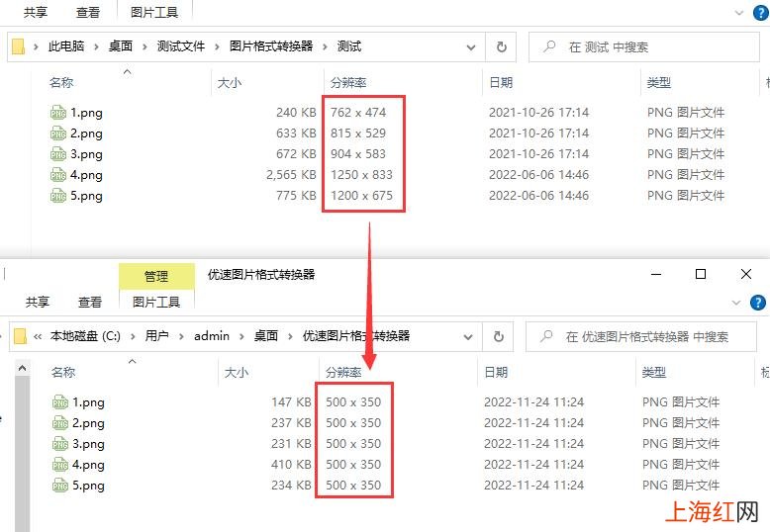Open 查看 tab in 测试 window

pyautogui.click(x=88, y=12)
